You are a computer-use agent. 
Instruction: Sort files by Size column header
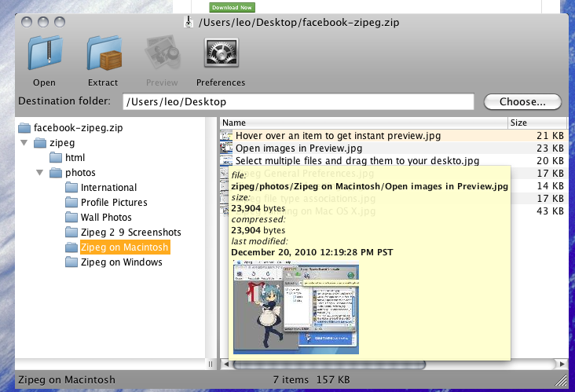click(x=536, y=123)
